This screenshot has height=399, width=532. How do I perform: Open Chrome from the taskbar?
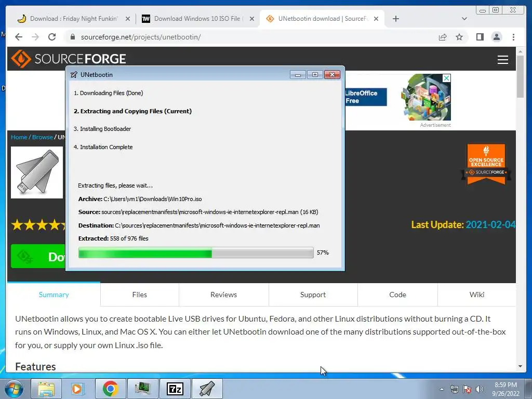click(x=110, y=389)
